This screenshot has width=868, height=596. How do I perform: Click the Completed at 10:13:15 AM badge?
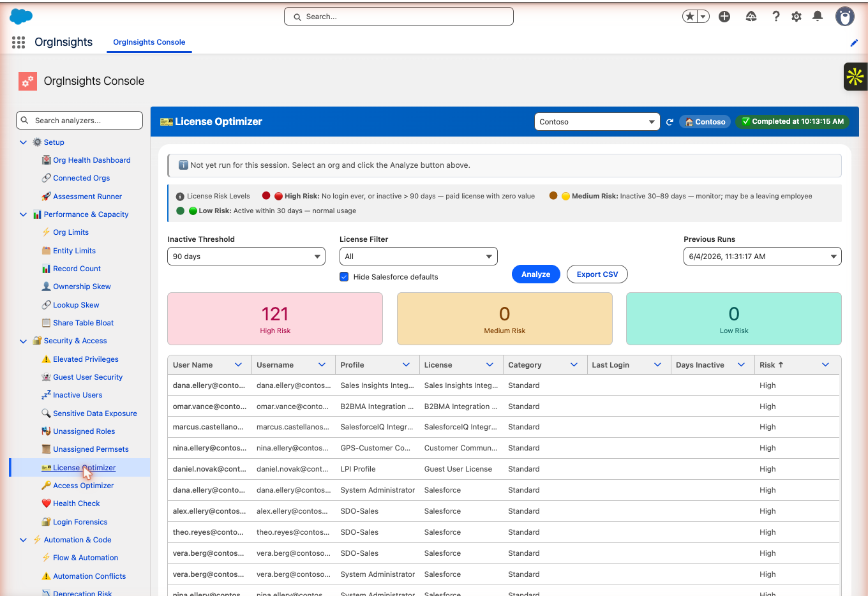(792, 121)
